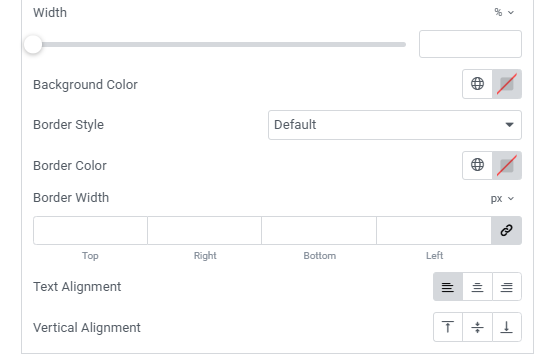Change the Width unit from percent
The image size is (543, 362).
[x=504, y=12]
